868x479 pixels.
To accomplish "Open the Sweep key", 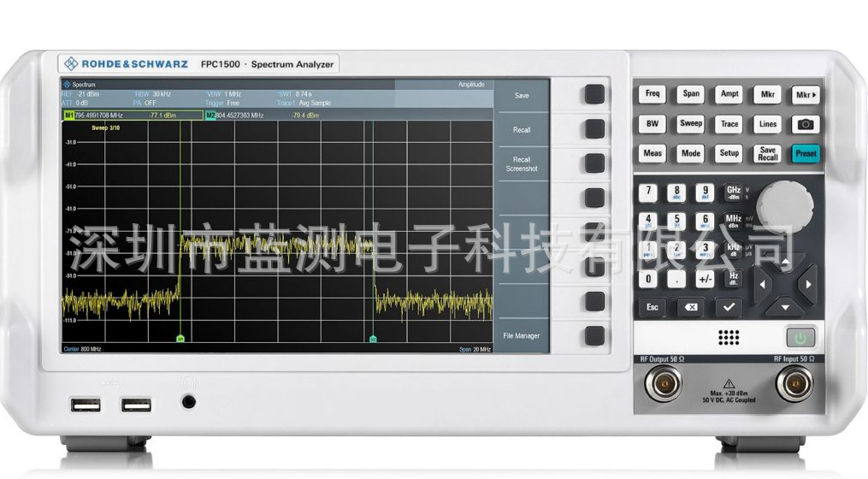I will tap(691, 124).
